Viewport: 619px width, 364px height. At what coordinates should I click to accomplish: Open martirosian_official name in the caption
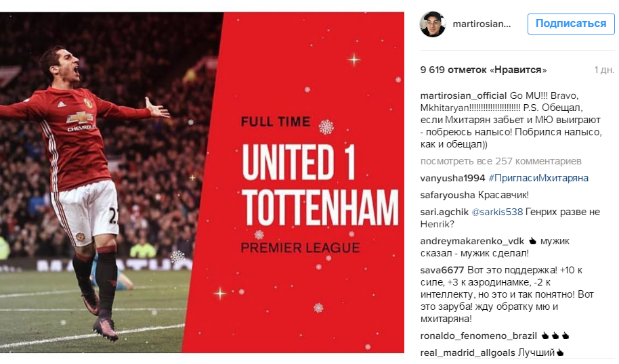tap(463, 96)
